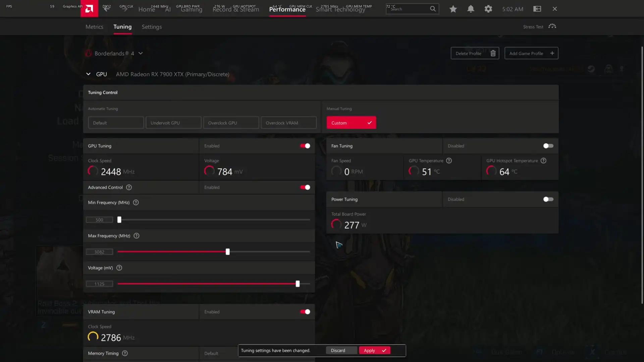Click Delete Profile button
The image size is (644, 362).
[475, 53]
